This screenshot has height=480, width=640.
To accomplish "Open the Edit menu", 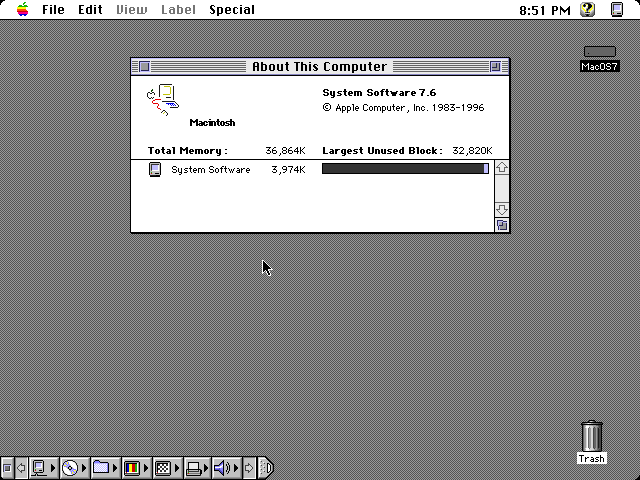I will tap(90, 9).
